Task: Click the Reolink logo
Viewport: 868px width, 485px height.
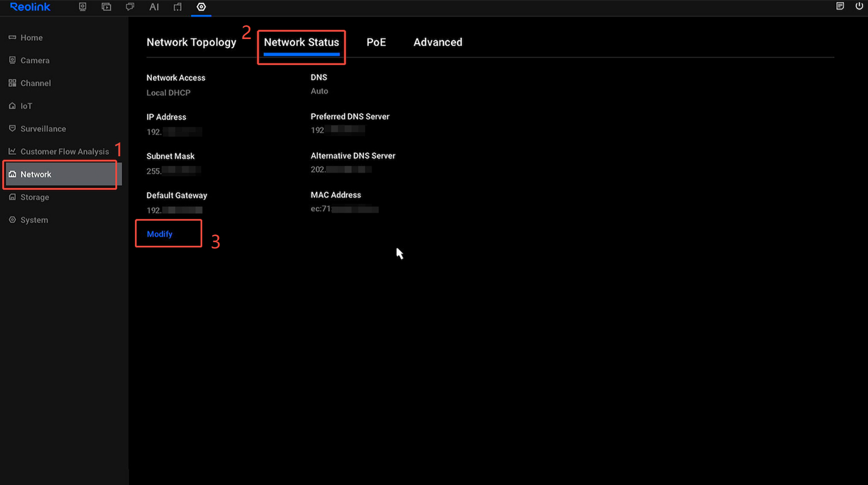Action: (30, 7)
